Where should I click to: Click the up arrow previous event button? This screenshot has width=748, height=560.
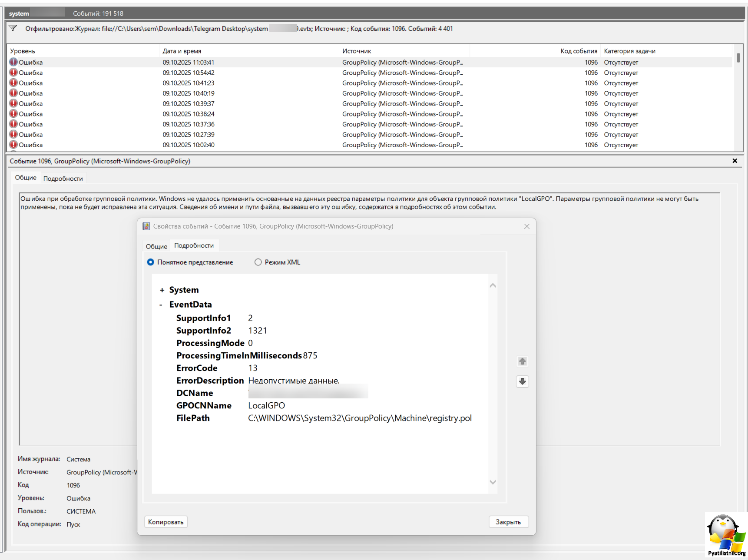[x=522, y=361]
